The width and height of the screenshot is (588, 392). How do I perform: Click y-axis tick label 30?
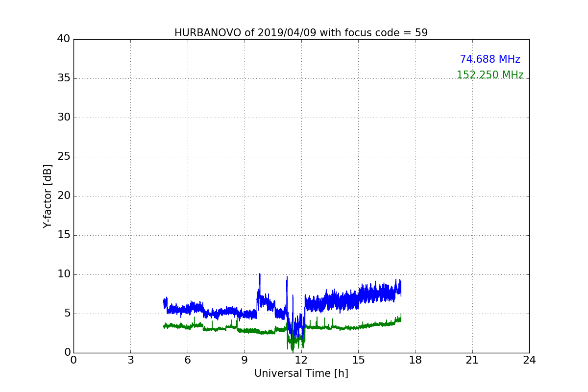[x=64, y=118]
